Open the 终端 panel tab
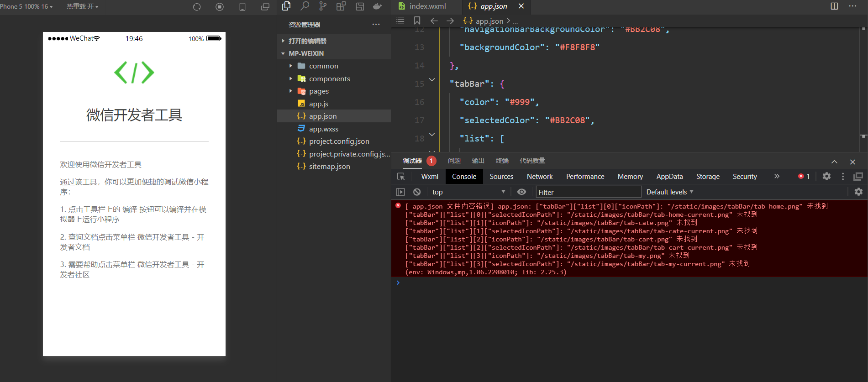The height and width of the screenshot is (382, 868). click(502, 161)
